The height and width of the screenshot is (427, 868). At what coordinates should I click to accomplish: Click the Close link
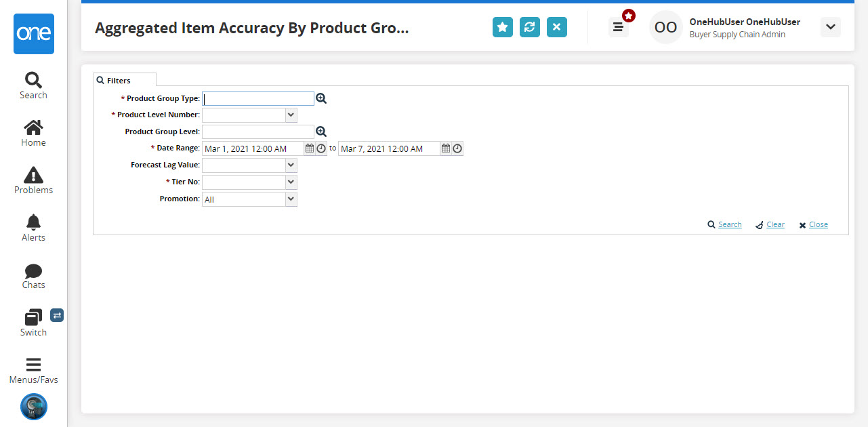pos(819,224)
